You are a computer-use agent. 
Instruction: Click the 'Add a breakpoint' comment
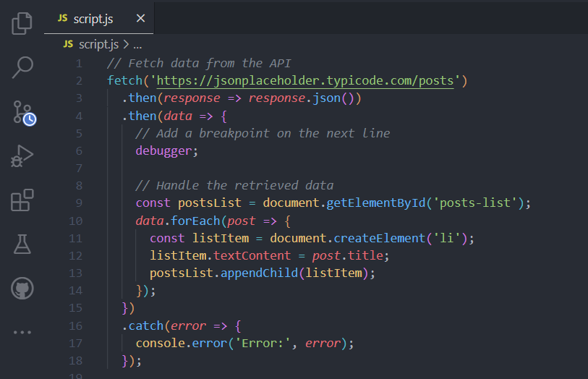[263, 133]
